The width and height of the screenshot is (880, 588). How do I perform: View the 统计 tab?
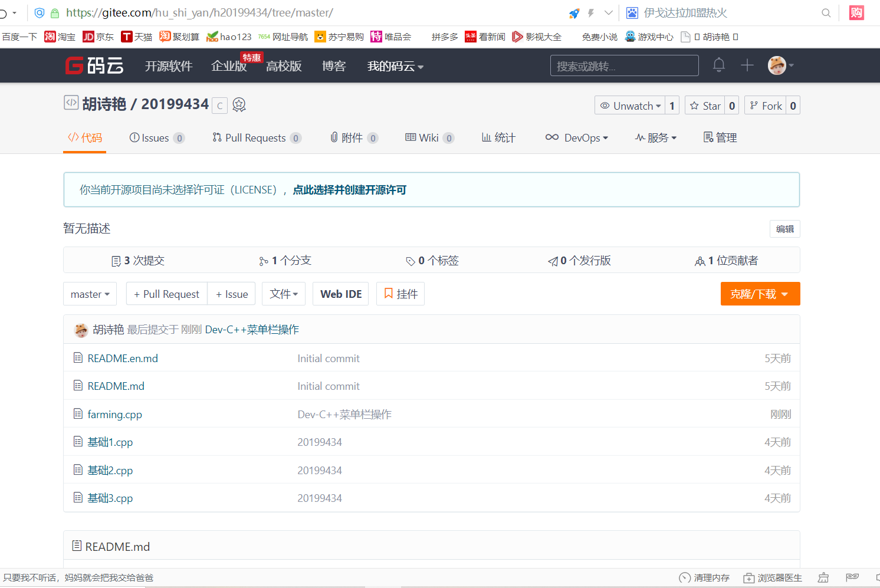[498, 137]
